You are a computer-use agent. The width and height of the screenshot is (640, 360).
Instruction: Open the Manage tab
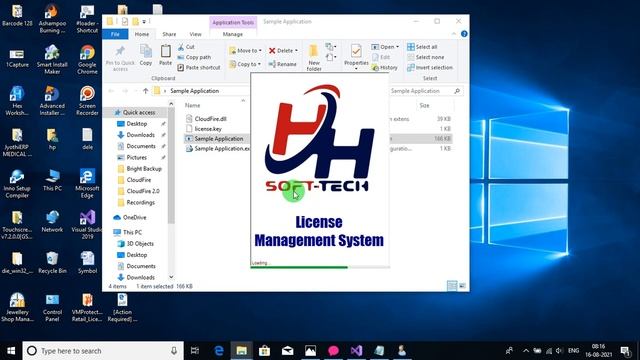pyautogui.click(x=233, y=34)
